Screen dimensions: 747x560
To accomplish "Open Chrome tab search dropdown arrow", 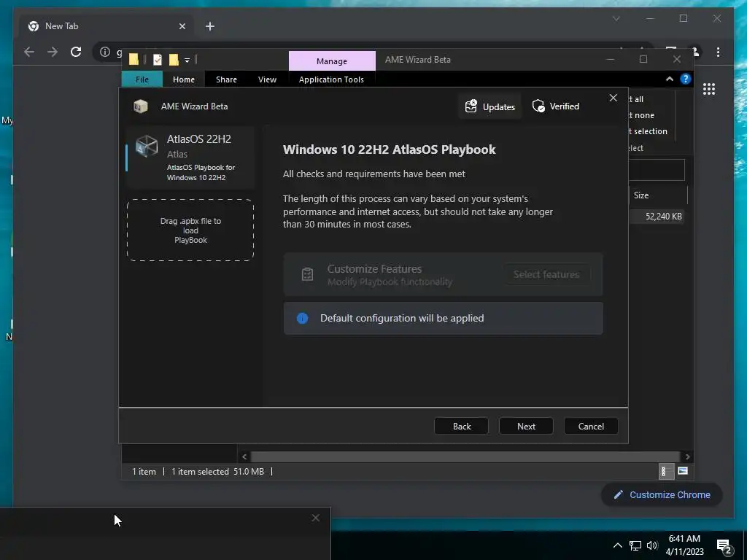I will pos(616,18).
